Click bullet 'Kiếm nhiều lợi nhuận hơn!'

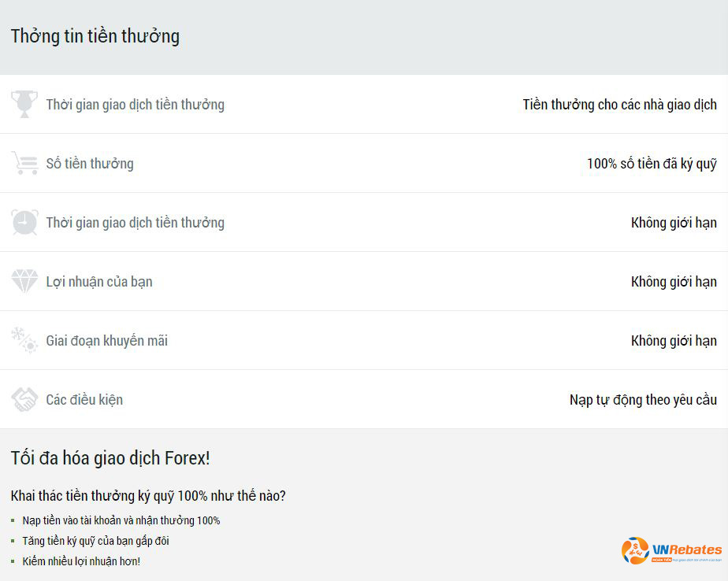coord(81,561)
